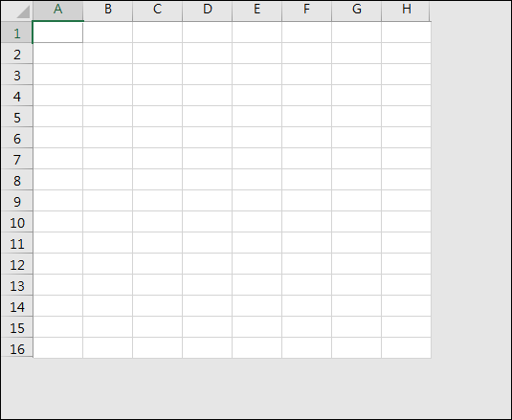Click the Select All corner triangle
This screenshot has height=420, width=512.
click(x=23, y=12)
